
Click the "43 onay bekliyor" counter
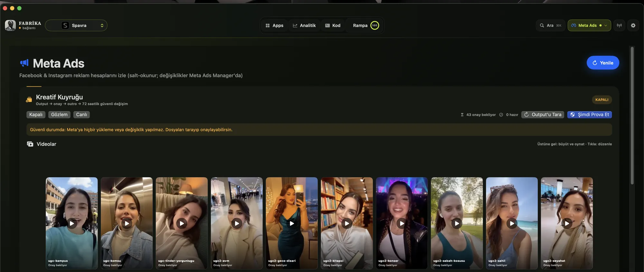(478, 115)
